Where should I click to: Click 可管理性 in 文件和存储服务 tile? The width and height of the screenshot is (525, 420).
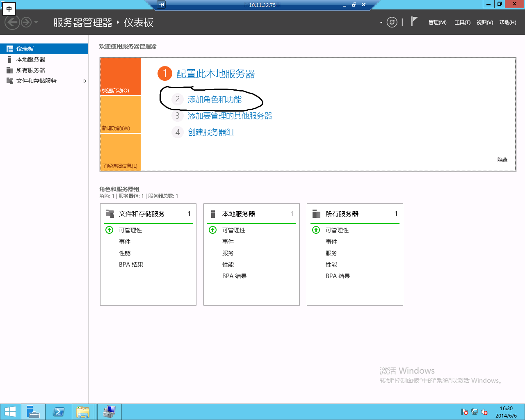point(130,230)
